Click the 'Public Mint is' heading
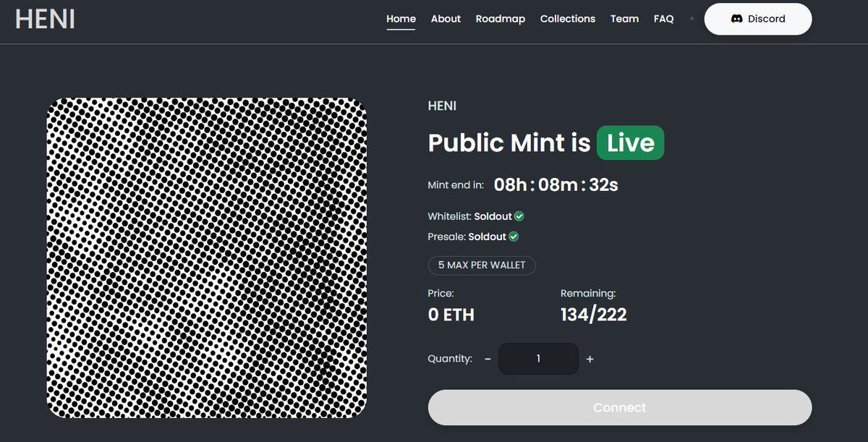 pos(509,143)
